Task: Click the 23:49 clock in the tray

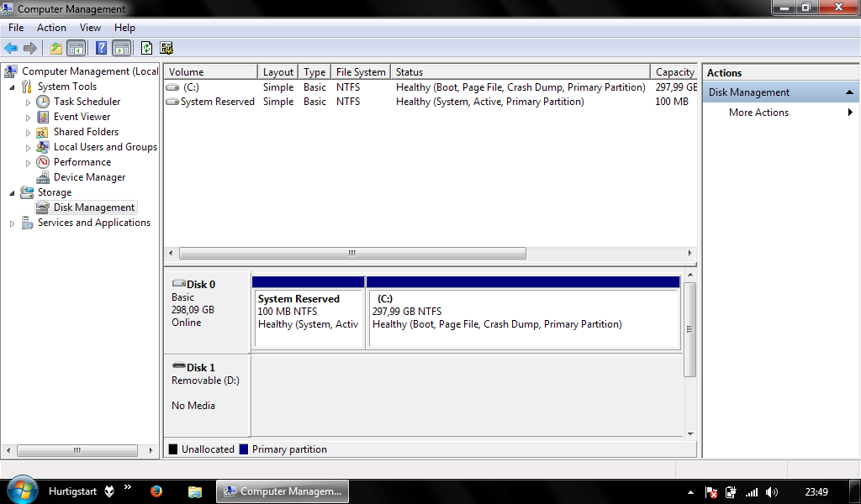Action: tap(816, 492)
